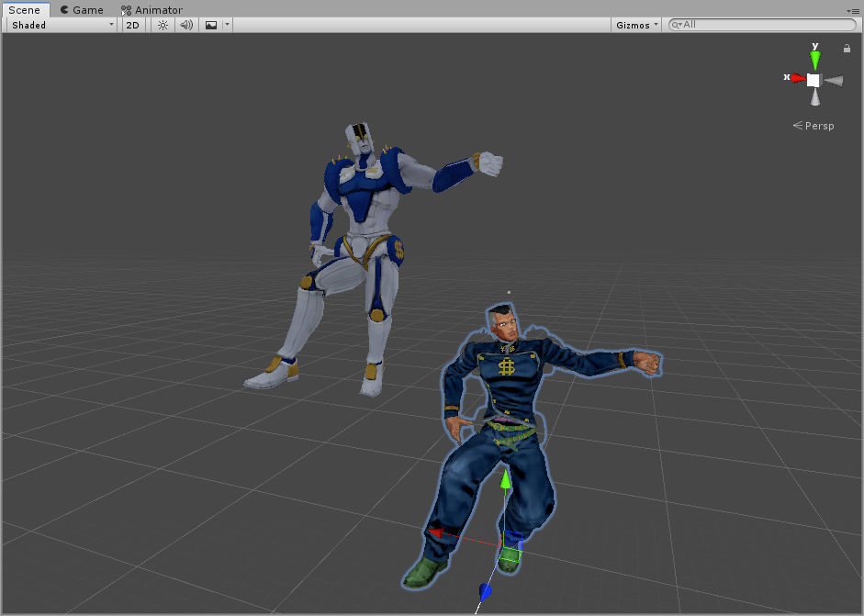
Task: Click the green Y axis cone on orientation gizmo
Action: (815, 59)
